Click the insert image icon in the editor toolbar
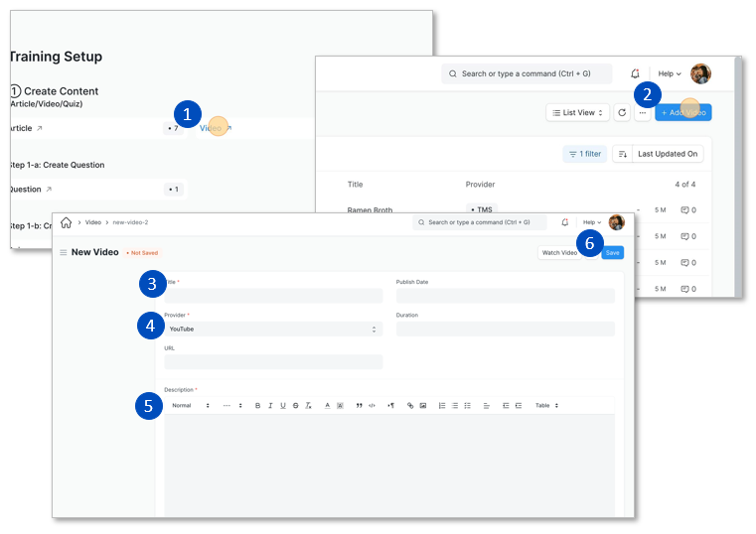Screen dimensions: 756x534 click(423, 406)
